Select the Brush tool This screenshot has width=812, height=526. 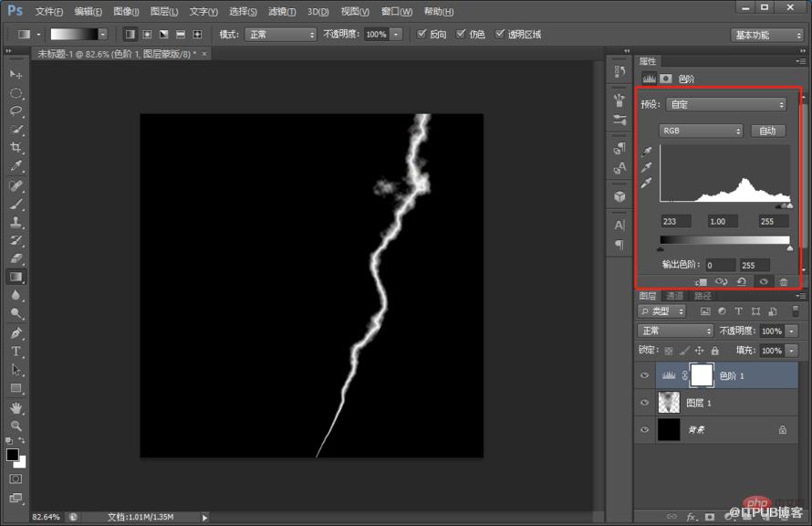pyautogui.click(x=16, y=204)
